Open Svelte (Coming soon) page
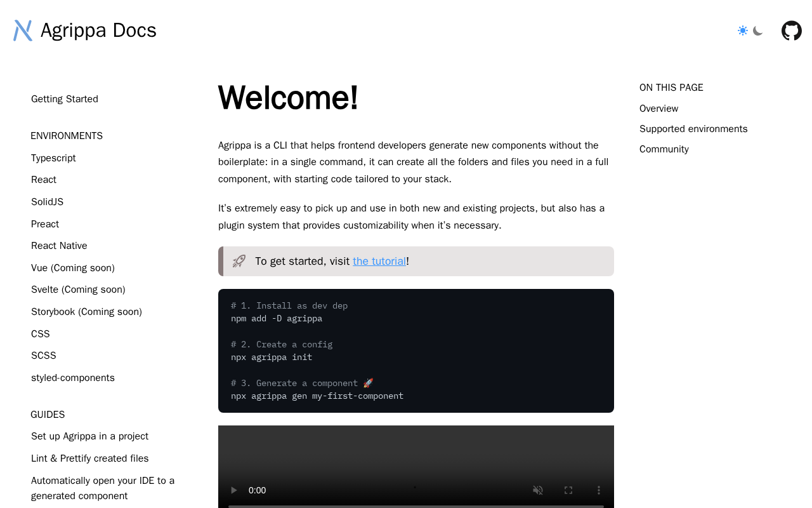The height and width of the screenshot is (508, 812). (78, 290)
